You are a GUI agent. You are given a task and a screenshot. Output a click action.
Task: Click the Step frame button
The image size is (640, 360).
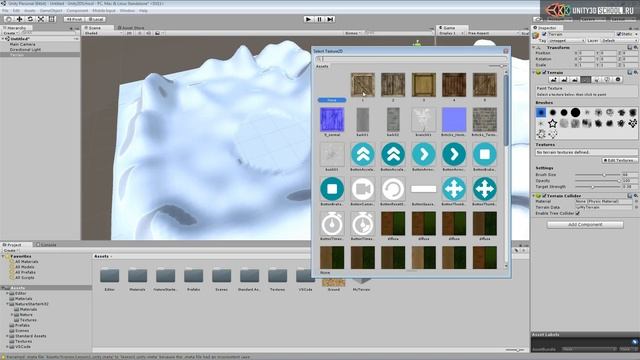(331, 19)
